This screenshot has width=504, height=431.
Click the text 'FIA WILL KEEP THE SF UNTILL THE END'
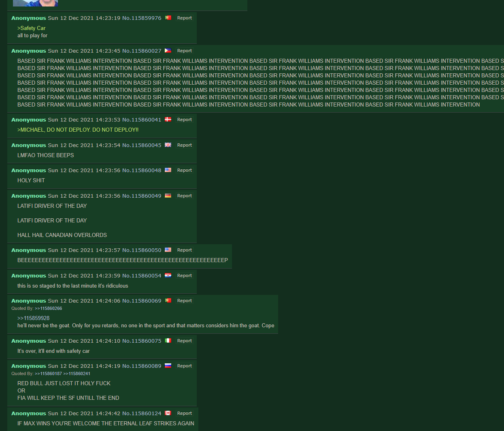pos(68,398)
